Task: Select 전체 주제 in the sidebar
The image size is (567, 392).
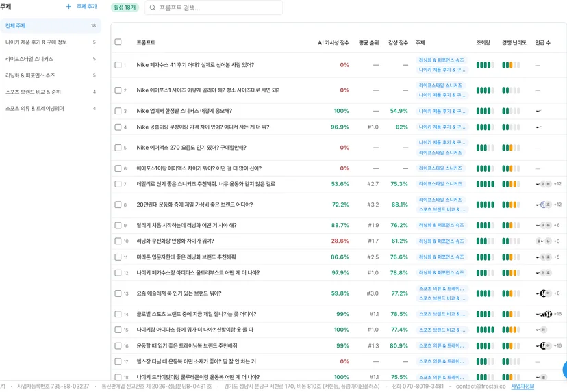Action: (x=51, y=25)
